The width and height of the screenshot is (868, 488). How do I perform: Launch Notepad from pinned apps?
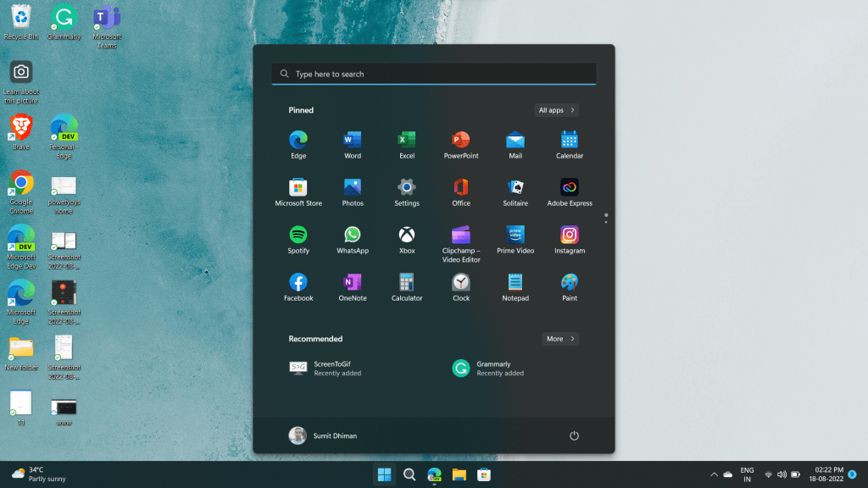(x=515, y=288)
